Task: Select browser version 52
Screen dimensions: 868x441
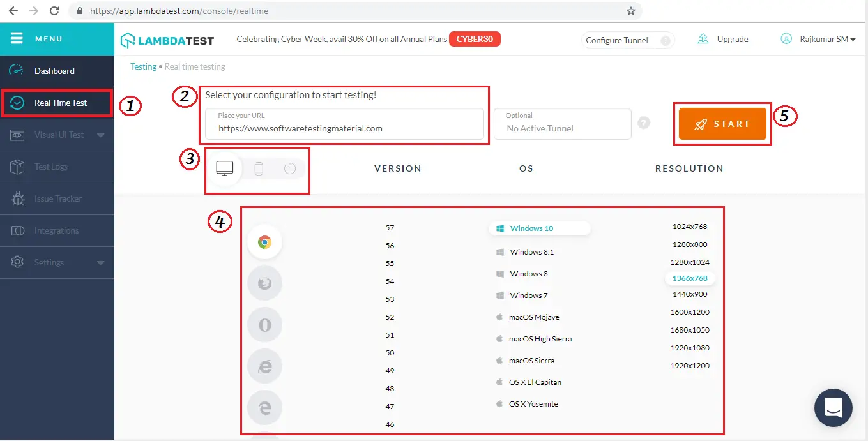Action: pos(390,317)
